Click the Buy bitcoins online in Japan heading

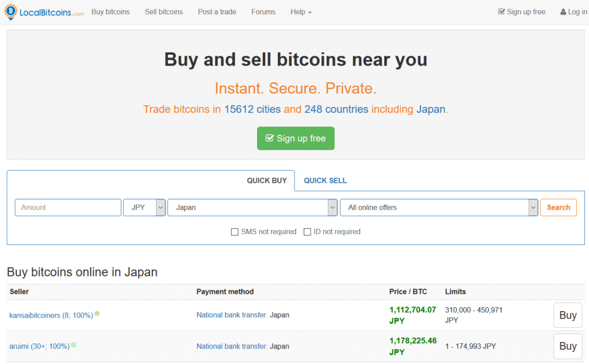tap(82, 272)
